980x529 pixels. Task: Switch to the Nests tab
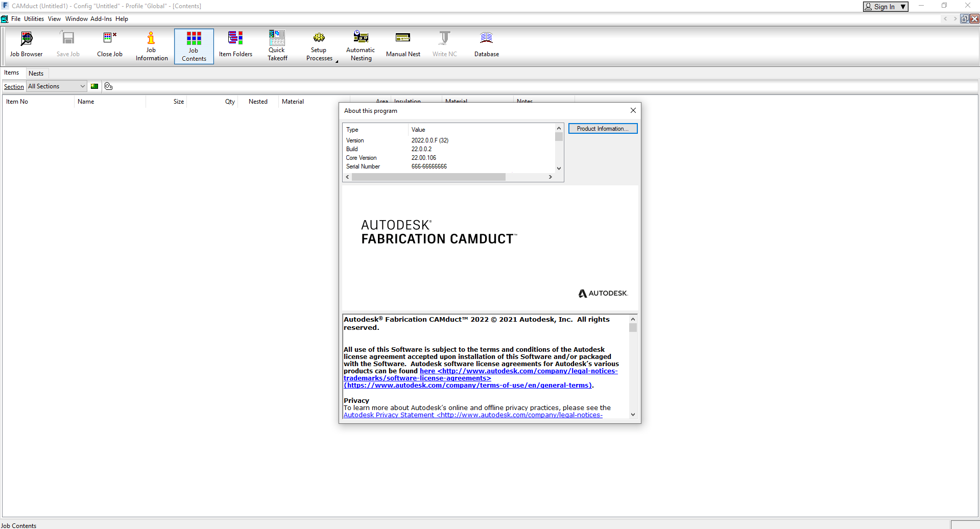36,74
